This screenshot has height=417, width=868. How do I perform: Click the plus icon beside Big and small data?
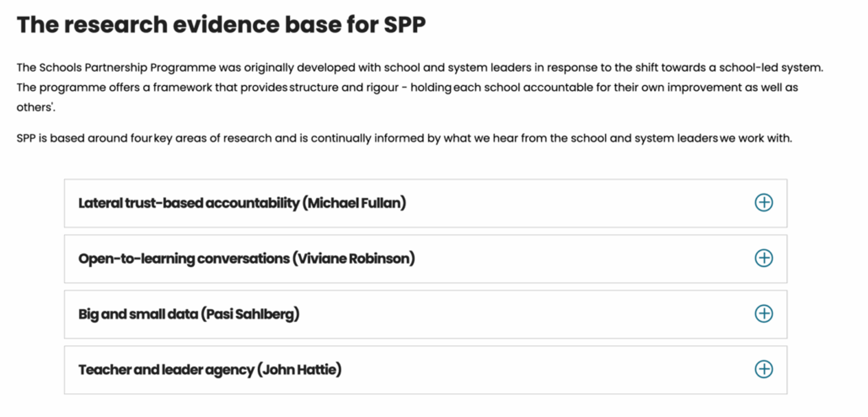pos(763,314)
